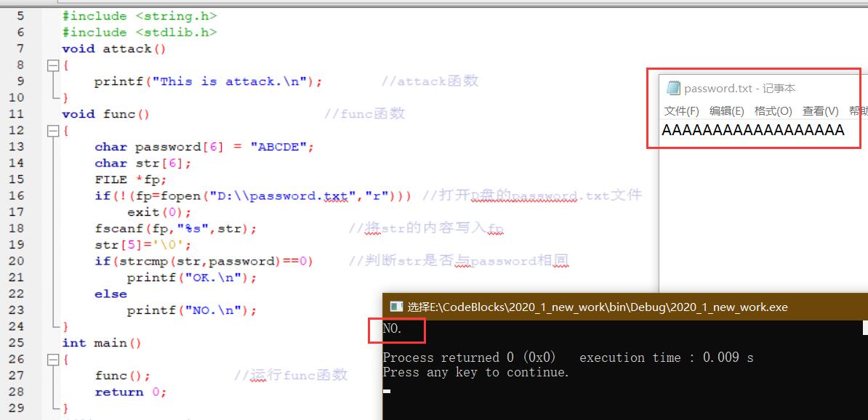Click the '//判断str是否与password相同' comment
Viewport: 868px width, 420px height.
point(459,261)
